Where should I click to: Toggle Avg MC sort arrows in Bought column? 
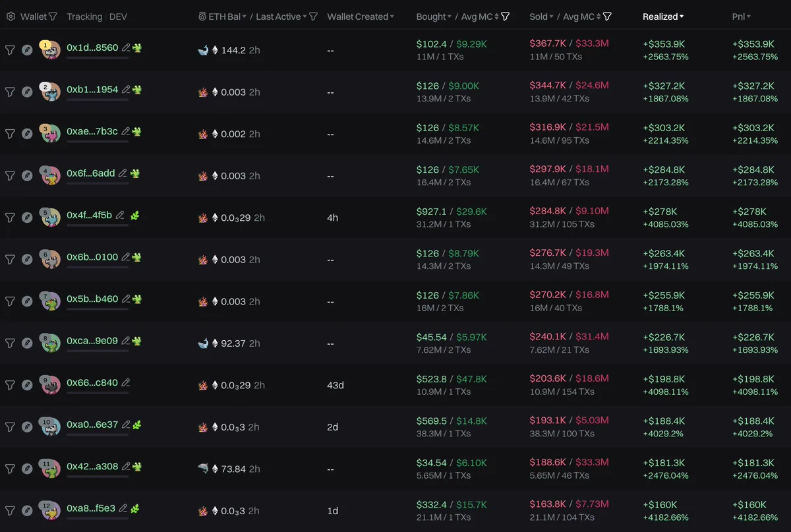(497, 16)
